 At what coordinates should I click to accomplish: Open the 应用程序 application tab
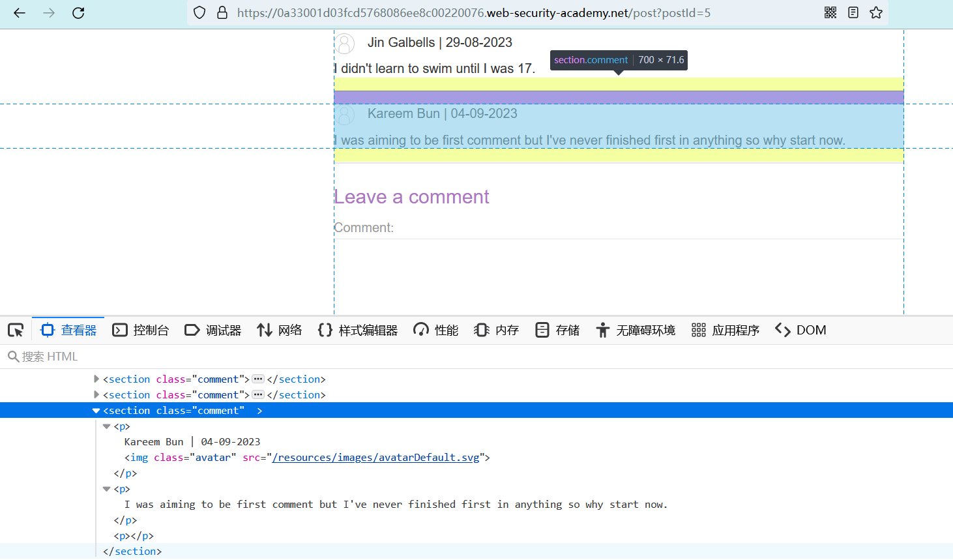[726, 331]
